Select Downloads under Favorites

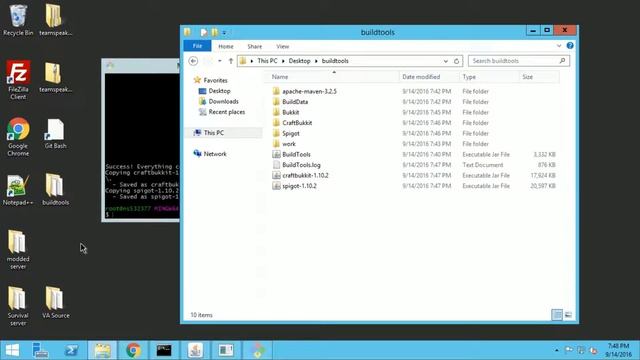click(x=223, y=101)
